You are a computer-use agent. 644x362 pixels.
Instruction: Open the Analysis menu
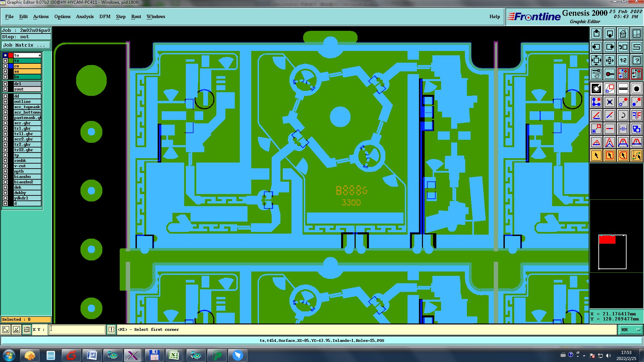tap(85, 17)
